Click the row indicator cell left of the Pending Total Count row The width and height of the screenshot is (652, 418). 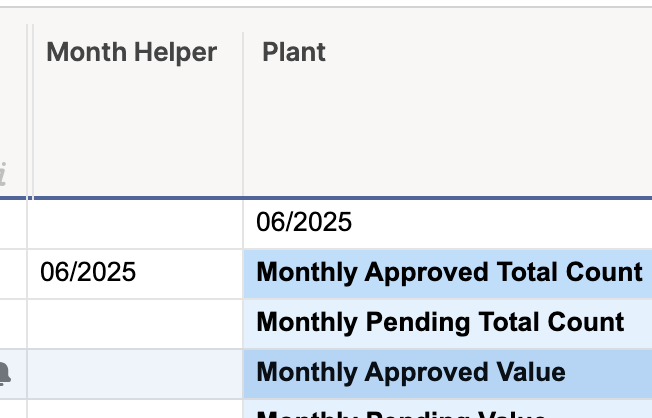coord(13,324)
